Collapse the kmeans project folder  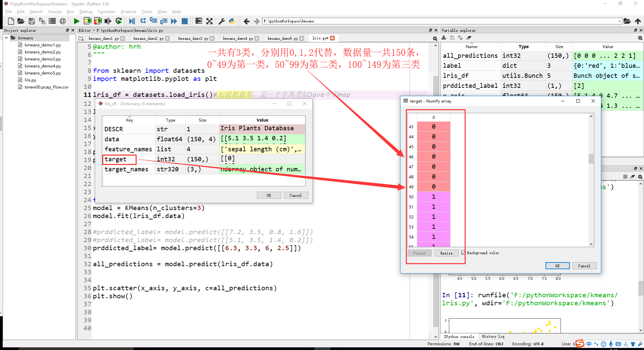[6, 38]
